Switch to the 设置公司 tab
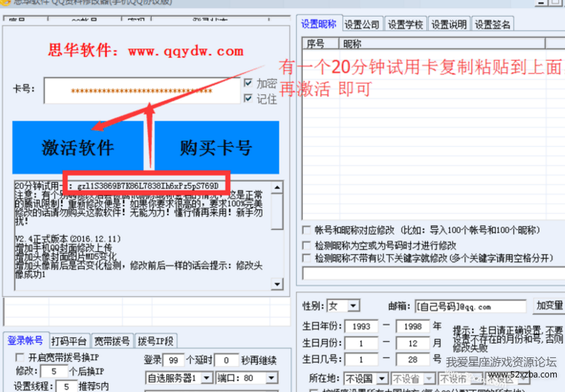This screenshot has height=392, width=565. tap(361, 24)
